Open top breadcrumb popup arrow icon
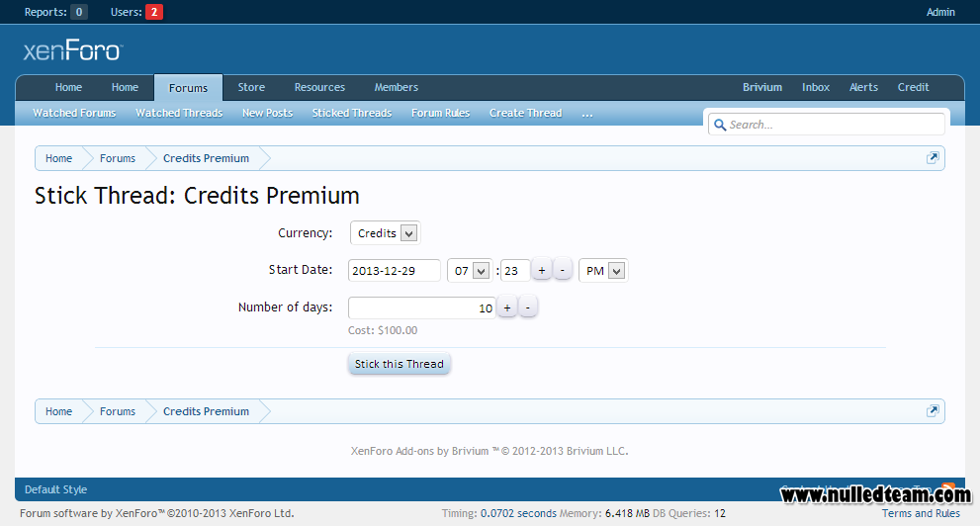 [932, 158]
